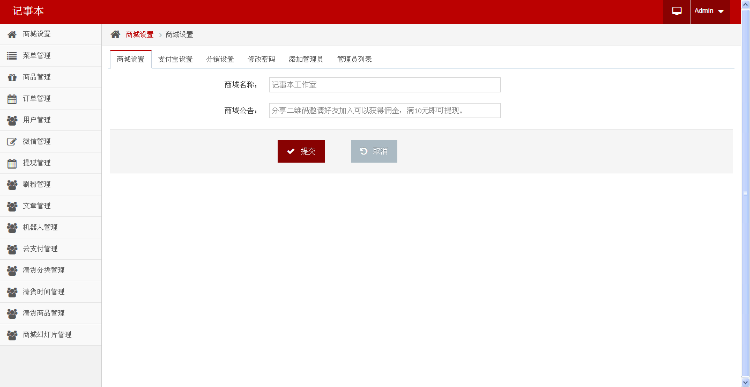Image resolution: width=750 pixels, height=387 pixels.
Task: Open the 管理员列表 tab
Action: coord(354,59)
